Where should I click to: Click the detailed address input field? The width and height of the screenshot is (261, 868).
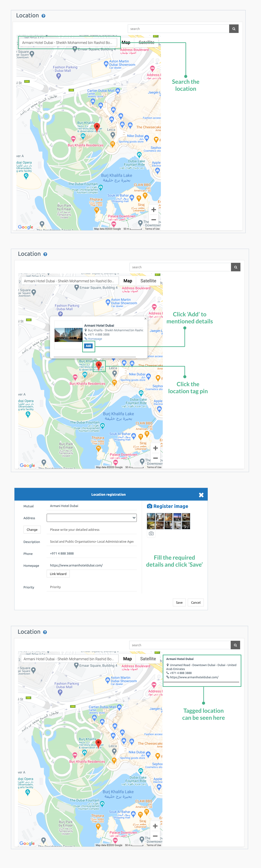tap(92, 529)
